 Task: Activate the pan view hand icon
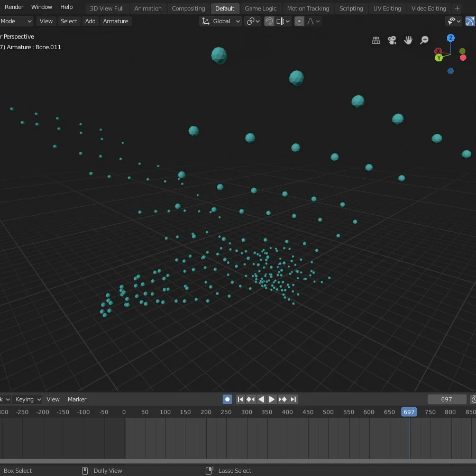[408, 40]
